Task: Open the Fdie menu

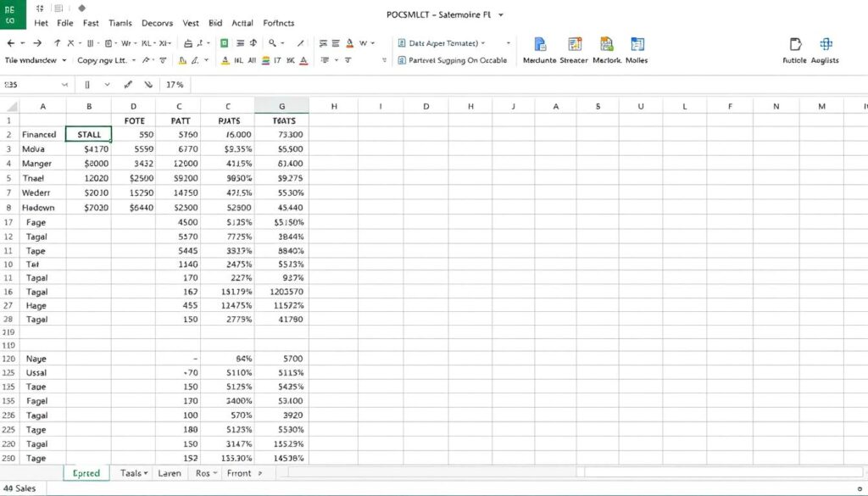Action: 65,23
